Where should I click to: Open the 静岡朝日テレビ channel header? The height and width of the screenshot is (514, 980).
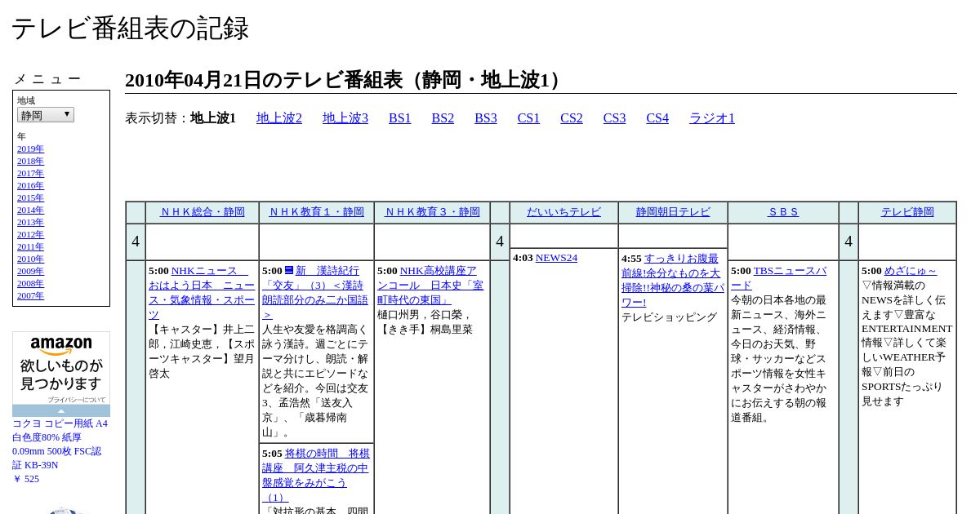[x=673, y=212]
